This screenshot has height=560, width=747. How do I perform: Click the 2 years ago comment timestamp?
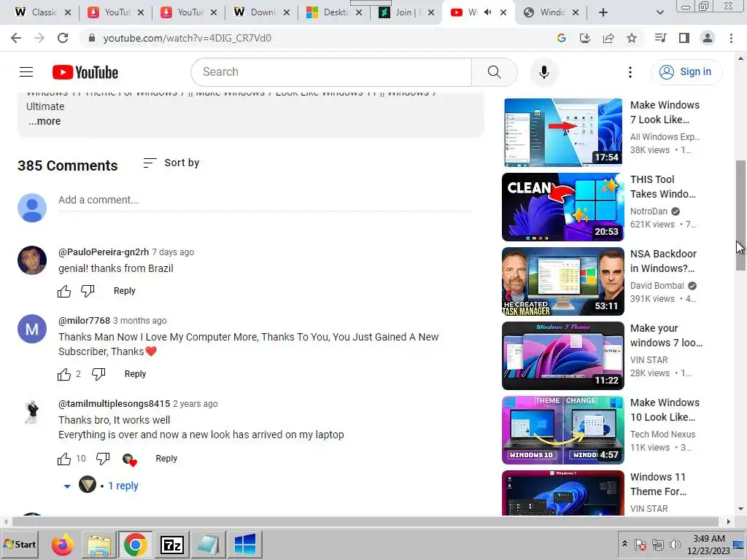tap(196, 404)
